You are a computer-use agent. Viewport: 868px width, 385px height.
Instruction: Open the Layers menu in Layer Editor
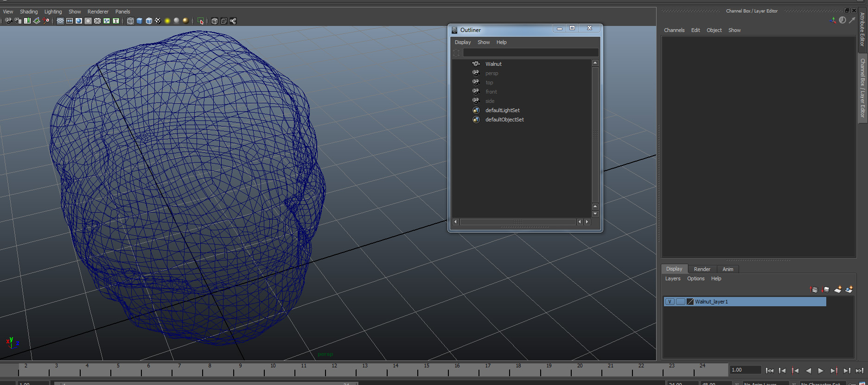(x=673, y=278)
